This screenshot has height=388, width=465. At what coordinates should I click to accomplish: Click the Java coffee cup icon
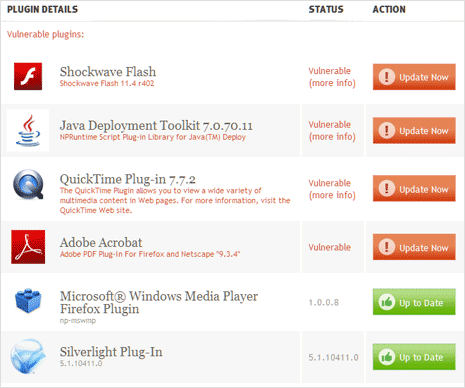tap(28, 130)
